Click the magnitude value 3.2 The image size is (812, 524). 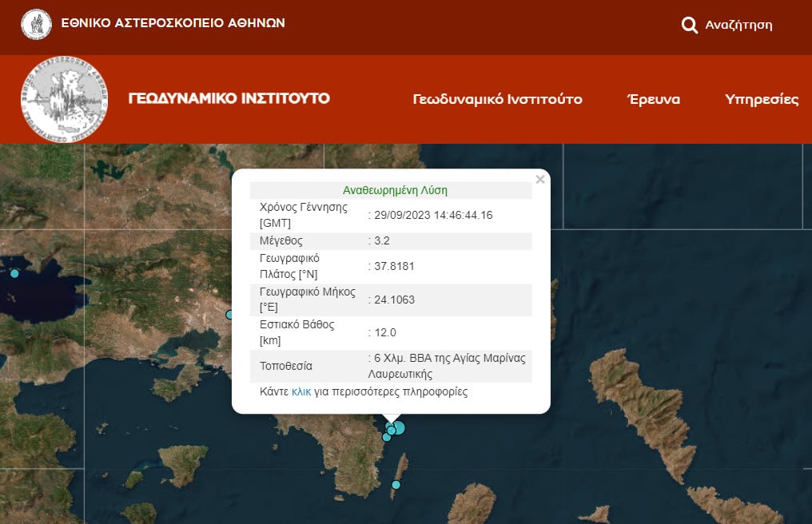coord(382,240)
